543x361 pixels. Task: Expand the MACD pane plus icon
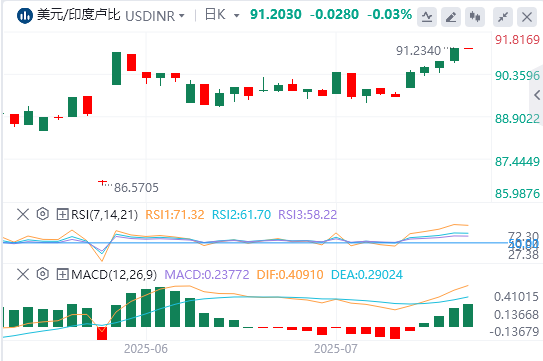click(62, 275)
